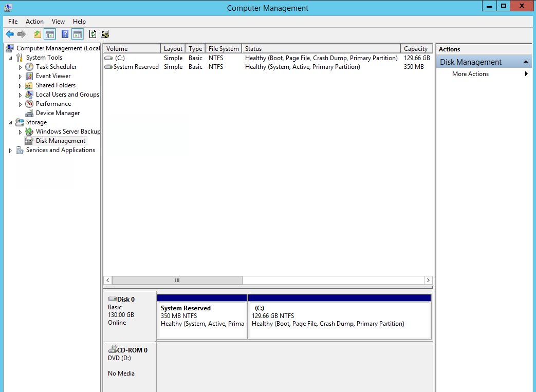Click the Refresh toolbar icon
This screenshot has width=536, height=392.
pos(93,34)
